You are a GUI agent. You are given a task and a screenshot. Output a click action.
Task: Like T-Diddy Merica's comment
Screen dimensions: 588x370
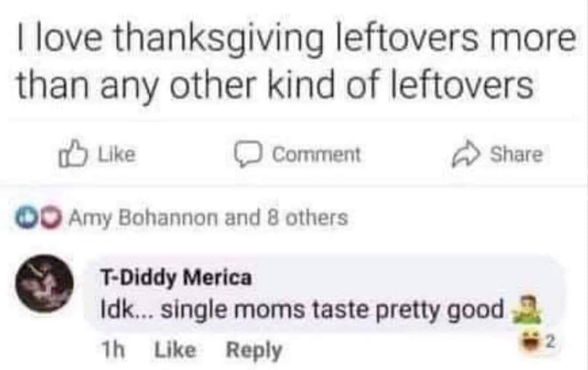[175, 350]
